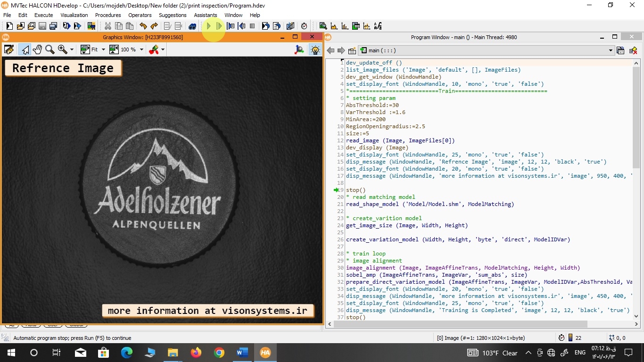Open the draw color paint dropdown arrow
644x362 pixels.
tap(163, 49)
